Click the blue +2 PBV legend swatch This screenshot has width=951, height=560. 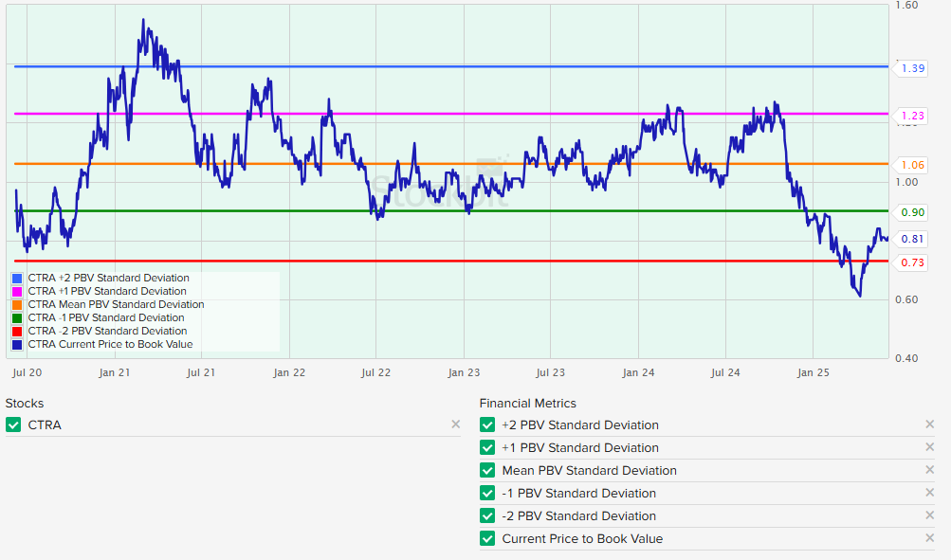click(17, 279)
